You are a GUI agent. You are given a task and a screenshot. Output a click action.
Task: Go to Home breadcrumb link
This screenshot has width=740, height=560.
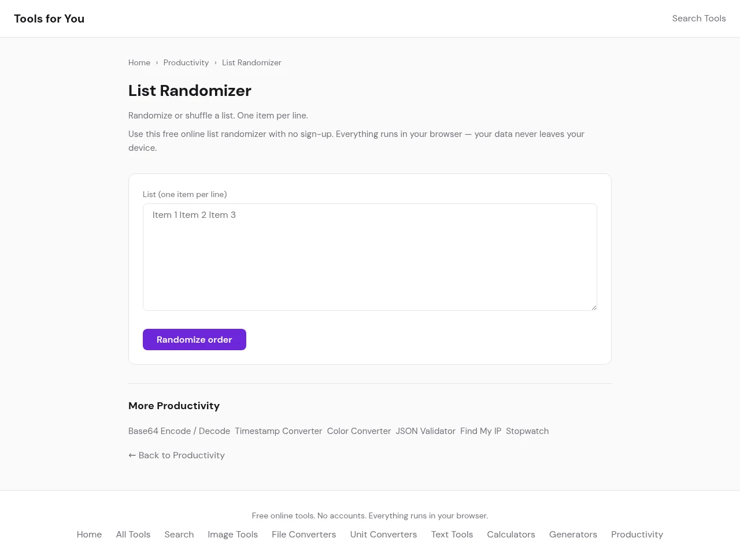(139, 62)
